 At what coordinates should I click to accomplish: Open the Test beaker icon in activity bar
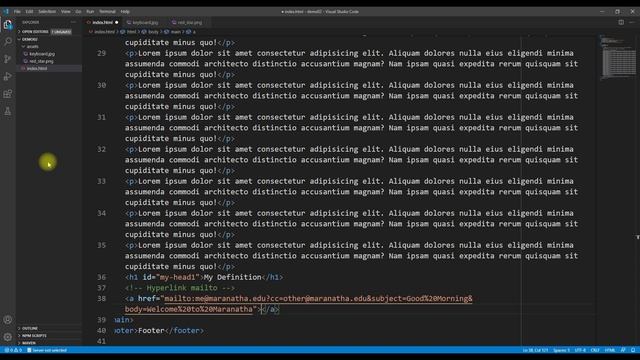point(8,111)
